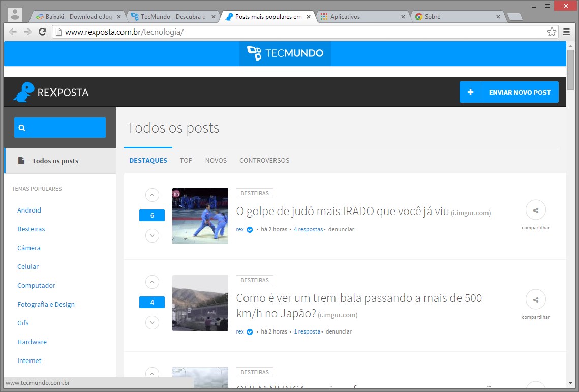Open a new browser tab
The height and width of the screenshot is (392, 579).
(x=515, y=17)
